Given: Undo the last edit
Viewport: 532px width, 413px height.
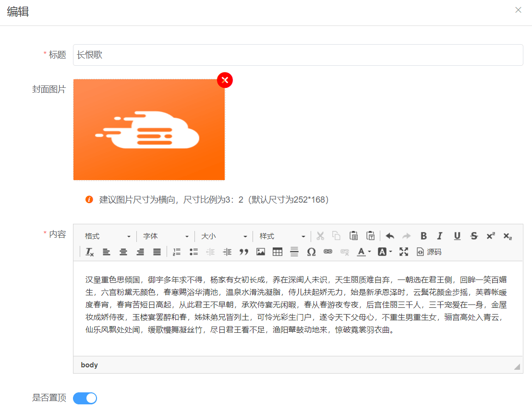Looking at the screenshot, I should pyautogui.click(x=390, y=236).
